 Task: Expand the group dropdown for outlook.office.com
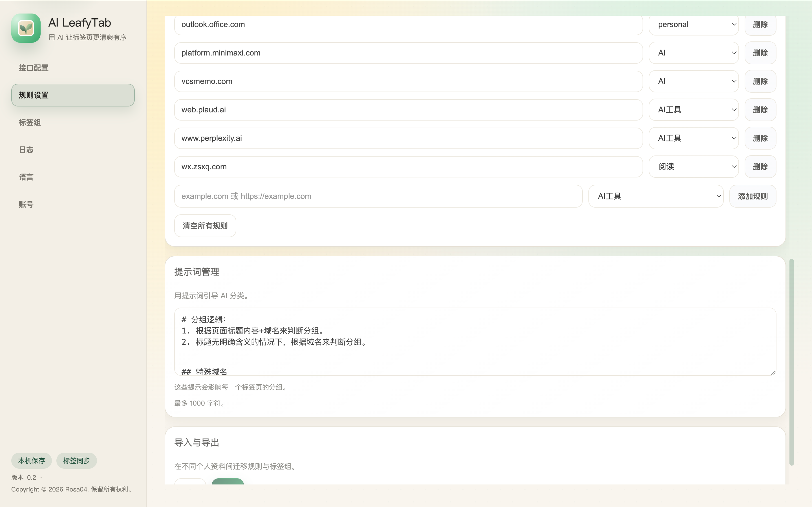click(694, 25)
